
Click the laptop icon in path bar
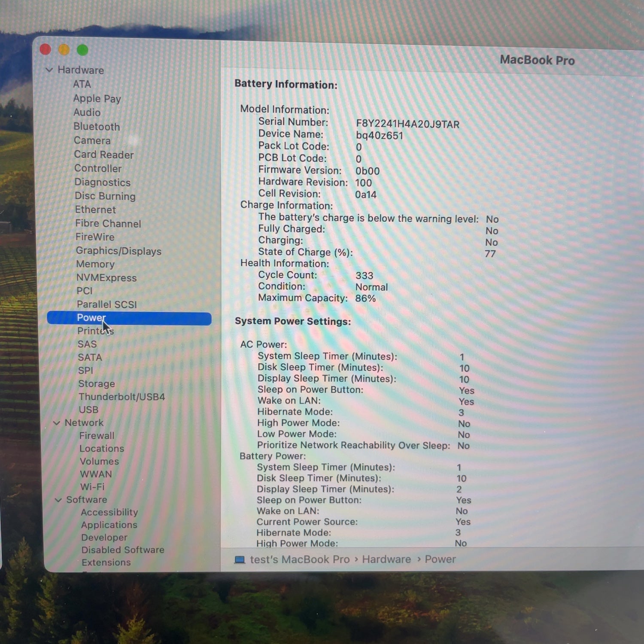coord(240,560)
